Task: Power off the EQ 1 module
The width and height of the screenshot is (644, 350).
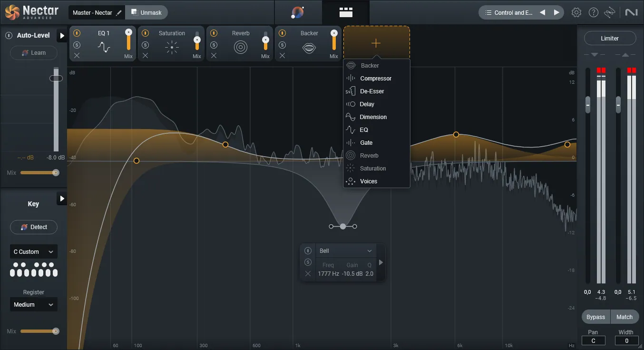Action: (x=77, y=33)
